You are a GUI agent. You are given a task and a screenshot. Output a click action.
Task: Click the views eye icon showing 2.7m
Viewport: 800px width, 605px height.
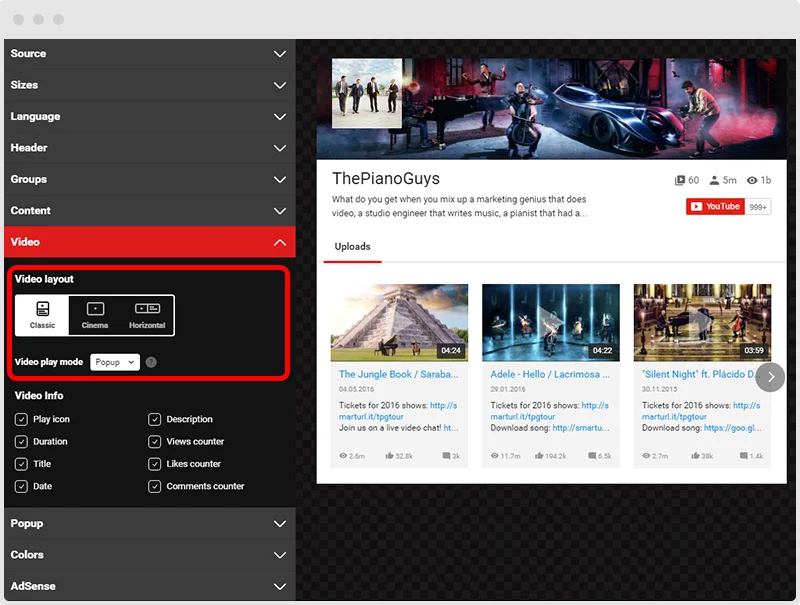click(646, 456)
